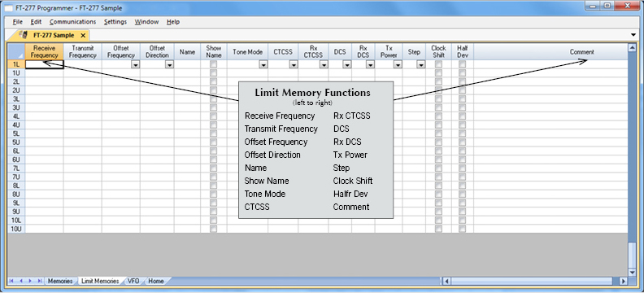Click Comment cell in row 2L
Viewport: 644px width, 293px height.
(x=550, y=81)
